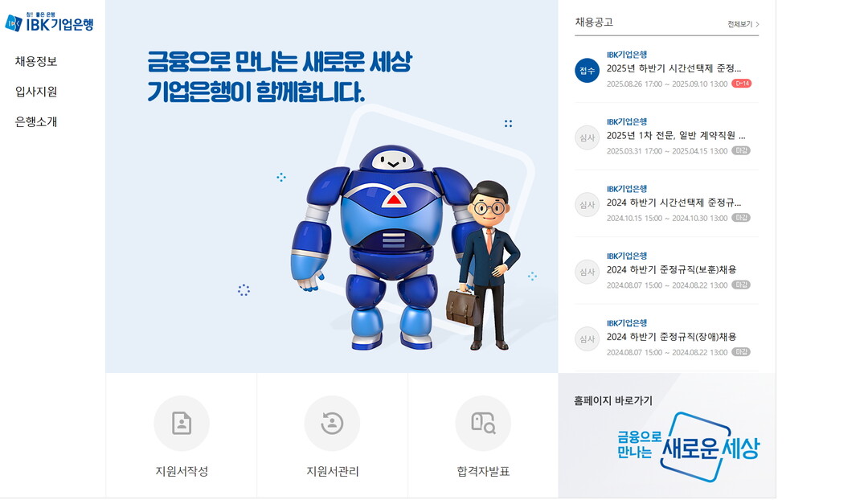868x500 pixels.
Task: Open the 합격자발표 search icon
Action: pyautogui.click(x=483, y=424)
